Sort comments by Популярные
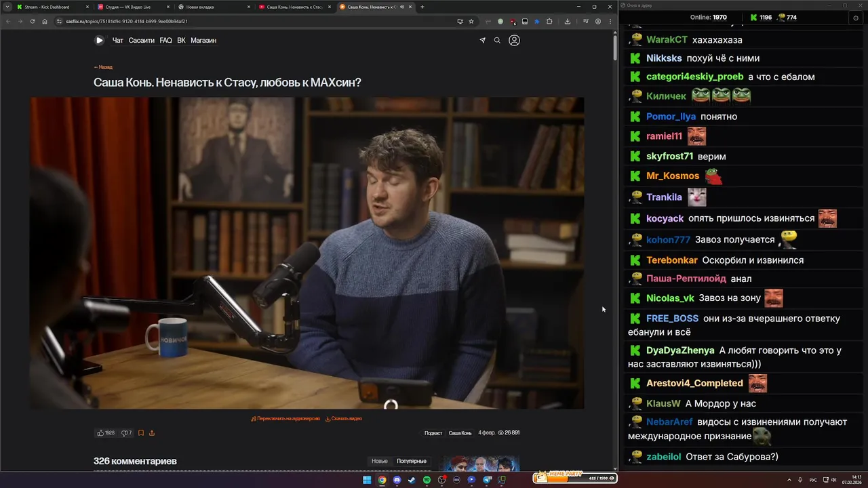This screenshot has width=868, height=488. click(x=412, y=461)
